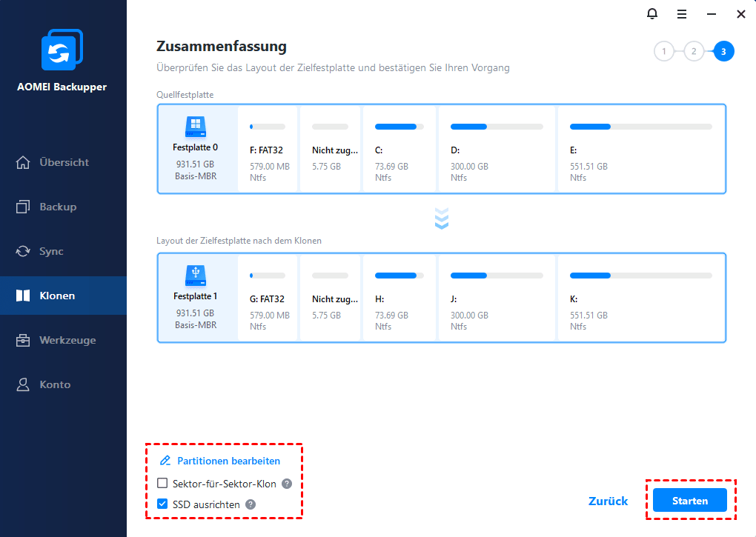The width and height of the screenshot is (756, 537).
Task: Uncheck the SSD ausrichten checkbox
Action: 162,504
